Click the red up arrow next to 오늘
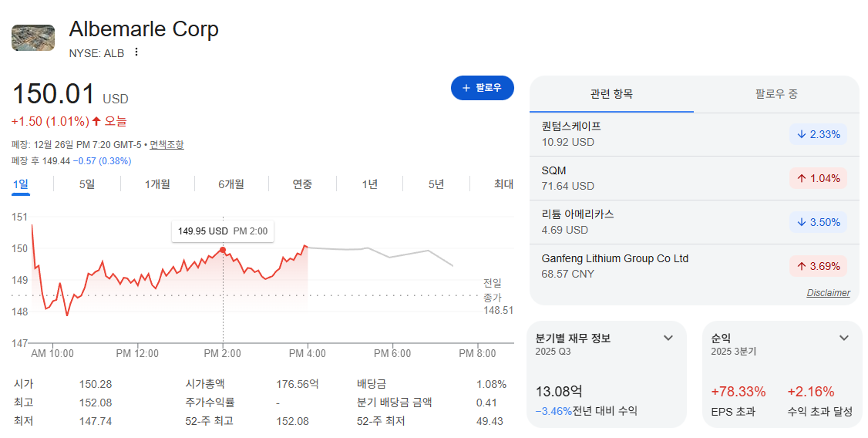The image size is (868, 438). 96,121
